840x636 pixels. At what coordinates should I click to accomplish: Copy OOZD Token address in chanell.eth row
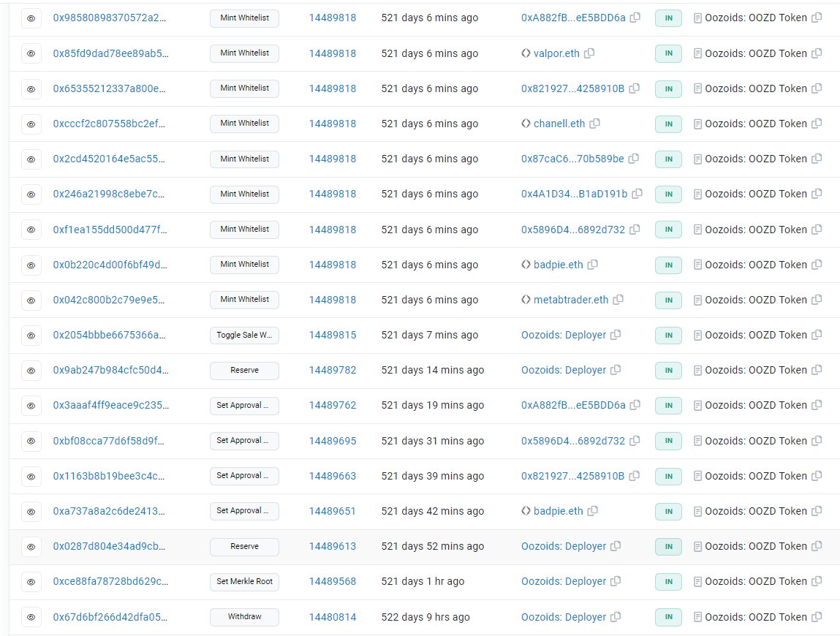(x=817, y=124)
